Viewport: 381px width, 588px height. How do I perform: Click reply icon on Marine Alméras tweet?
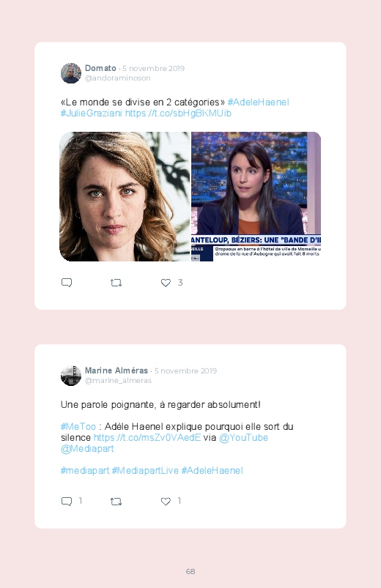coord(67,502)
